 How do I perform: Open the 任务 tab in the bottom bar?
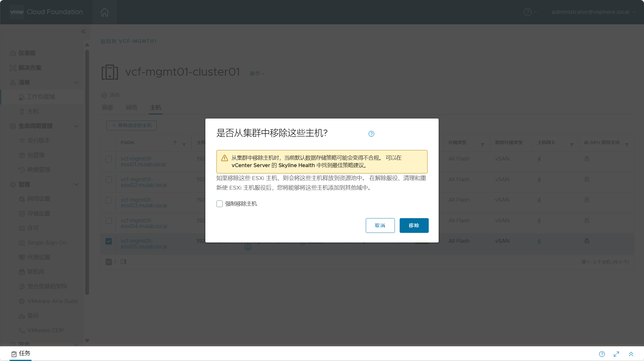tap(21, 353)
